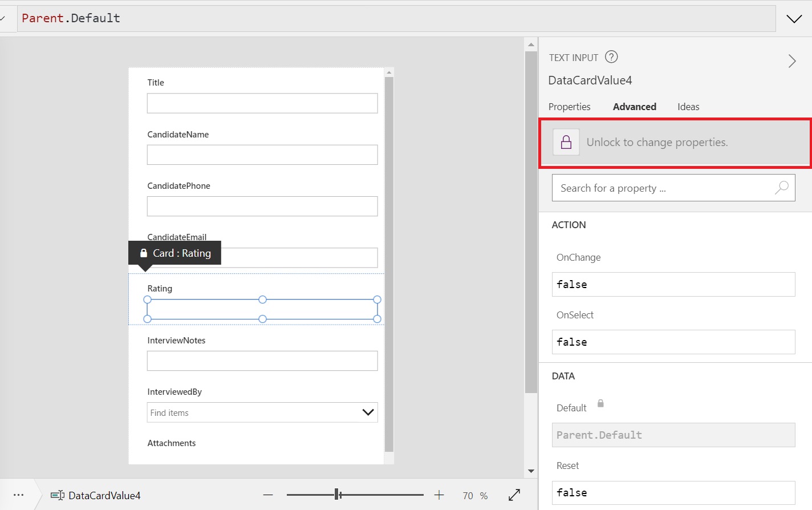Collapse the properties pane with the right chevron
Viewport: 812px width, 510px height.
pyautogui.click(x=792, y=60)
